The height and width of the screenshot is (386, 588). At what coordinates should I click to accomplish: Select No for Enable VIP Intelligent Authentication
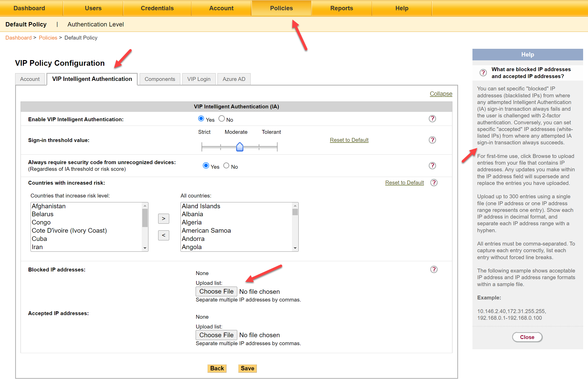222,119
